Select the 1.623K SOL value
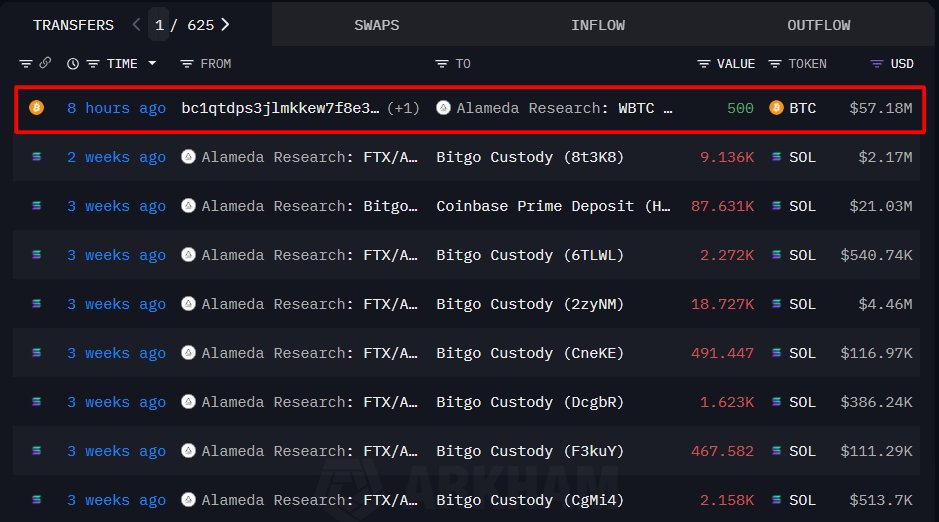The height and width of the screenshot is (522, 939). (727, 403)
